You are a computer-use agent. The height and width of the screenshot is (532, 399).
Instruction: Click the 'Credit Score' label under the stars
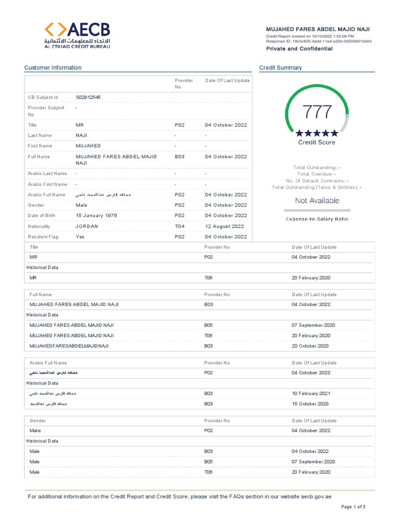(x=316, y=142)
